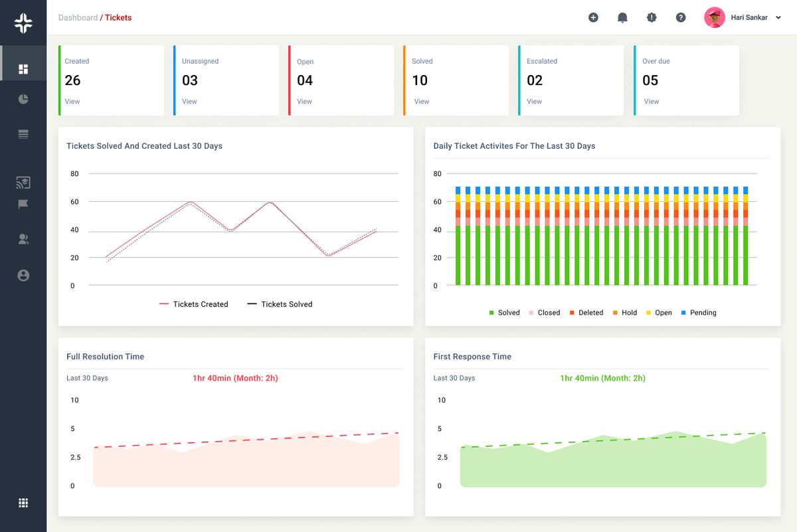Open the notifications bell

[622, 18]
